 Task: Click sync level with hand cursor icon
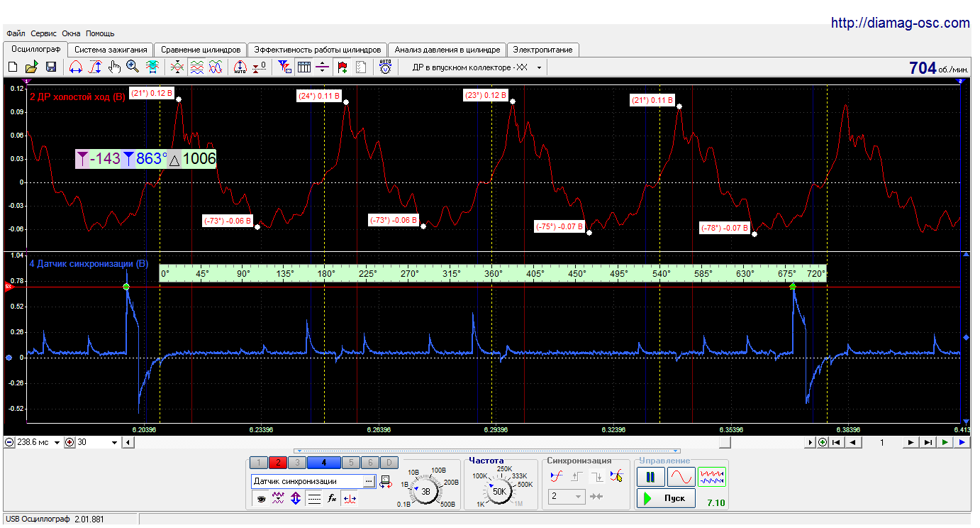point(617,476)
